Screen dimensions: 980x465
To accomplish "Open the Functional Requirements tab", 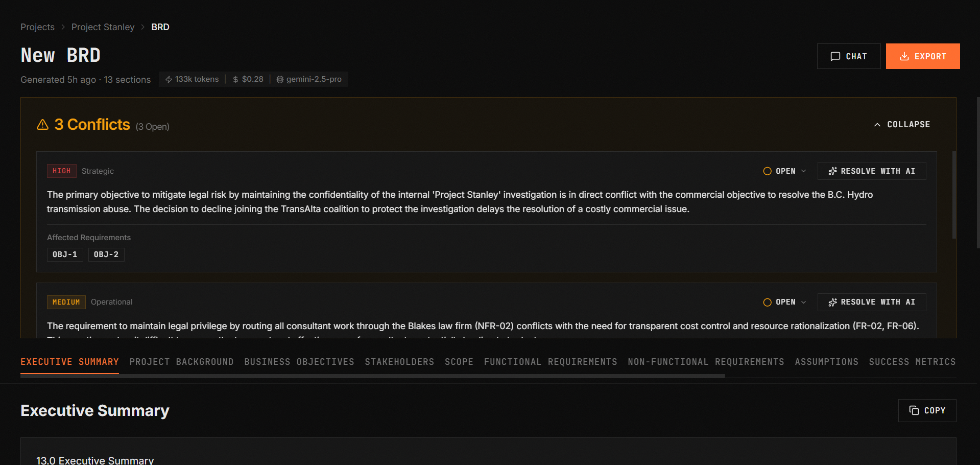I will pyautogui.click(x=551, y=362).
